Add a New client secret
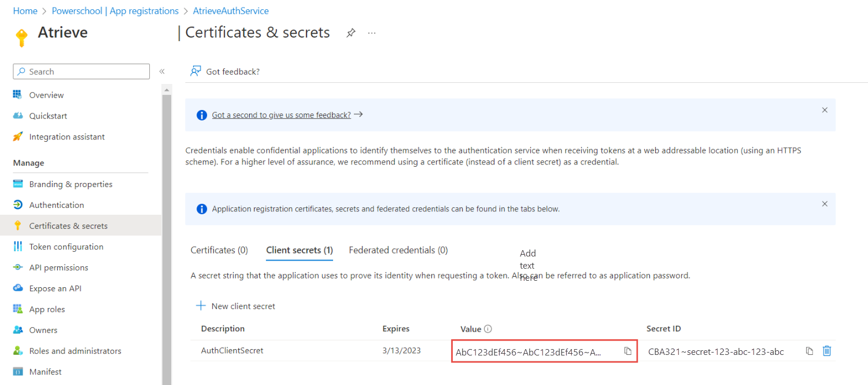The height and width of the screenshot is (385, 868). [x=236, y=306]
